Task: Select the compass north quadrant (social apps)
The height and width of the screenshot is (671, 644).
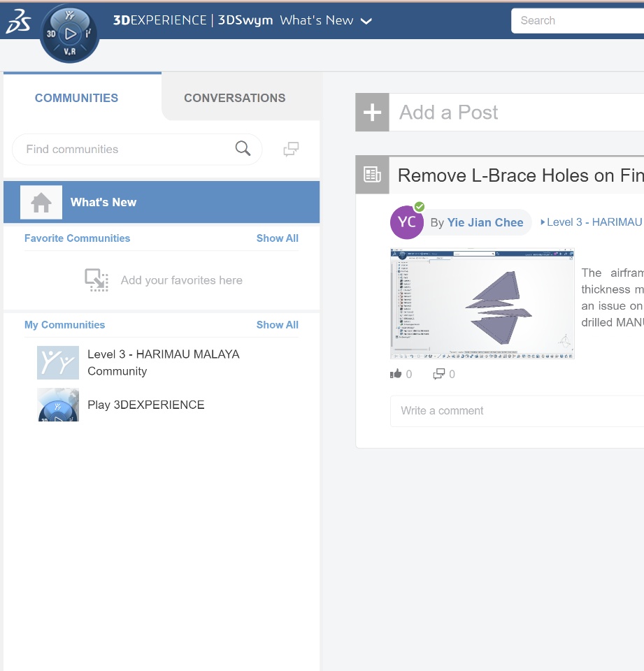Action: (x=70, y=16)
